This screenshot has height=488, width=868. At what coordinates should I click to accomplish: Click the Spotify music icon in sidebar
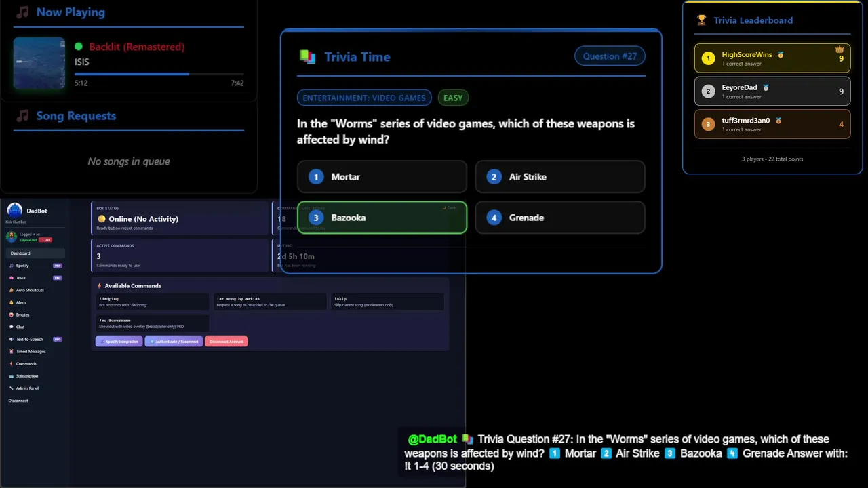coord(11,266)
